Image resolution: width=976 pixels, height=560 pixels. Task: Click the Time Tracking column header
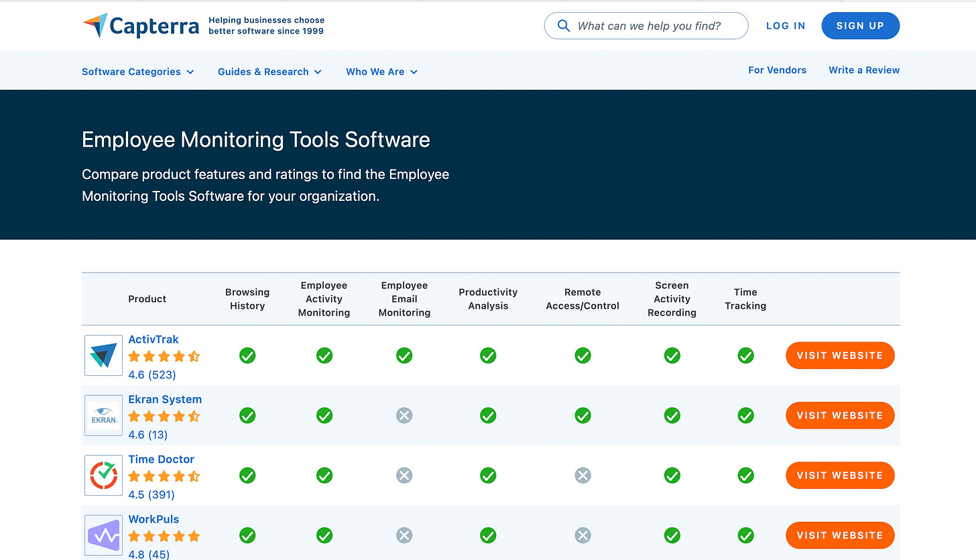pyautogui.click(x=745, y=299)
